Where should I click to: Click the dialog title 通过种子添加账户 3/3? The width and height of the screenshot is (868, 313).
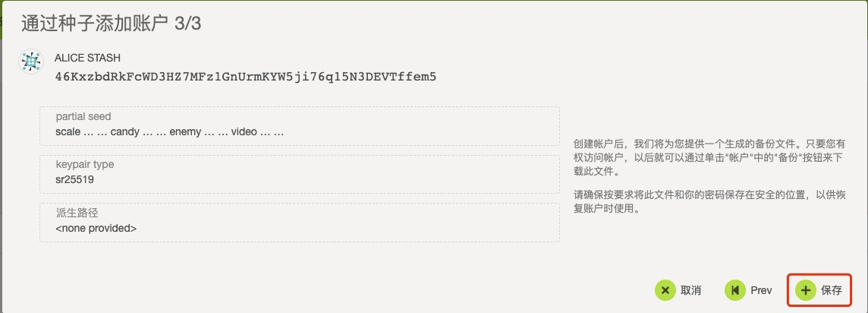(x=110, y=24)
